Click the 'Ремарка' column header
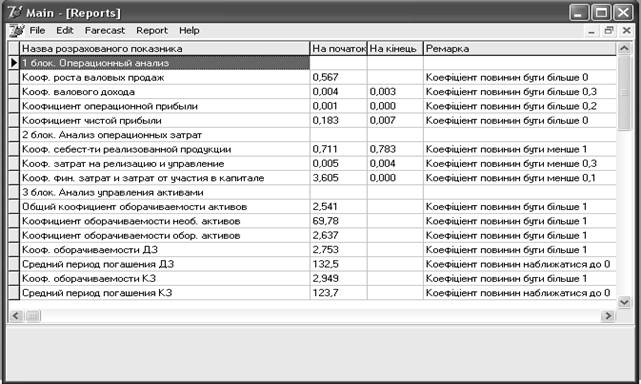 click(520, 49)
